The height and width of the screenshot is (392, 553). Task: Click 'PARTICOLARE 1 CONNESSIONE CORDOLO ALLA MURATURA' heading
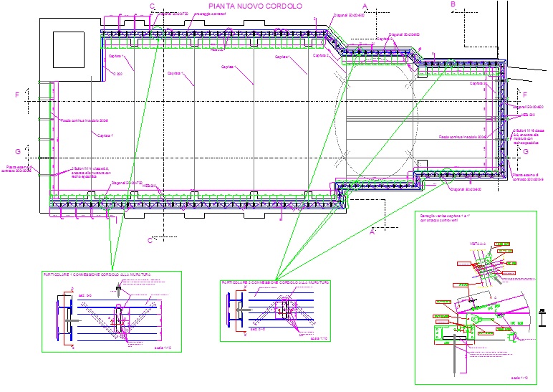pyautogui.click(x=97, y=274)
